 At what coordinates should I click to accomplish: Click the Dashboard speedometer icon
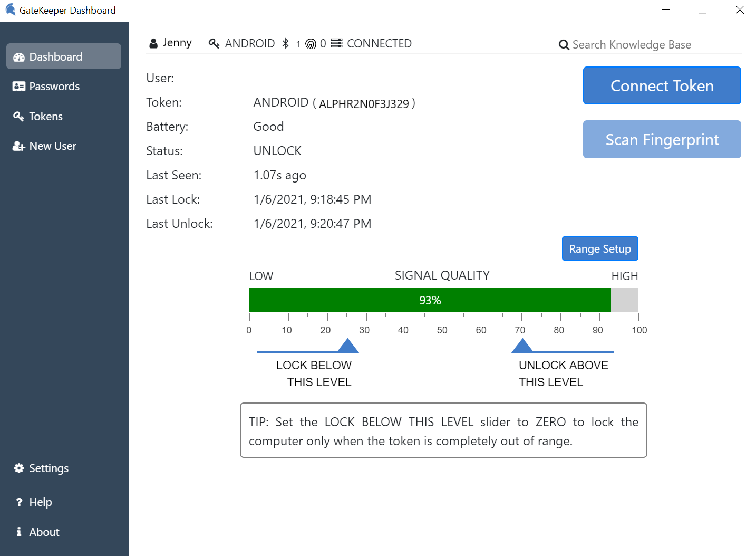[x=19, y=56]
